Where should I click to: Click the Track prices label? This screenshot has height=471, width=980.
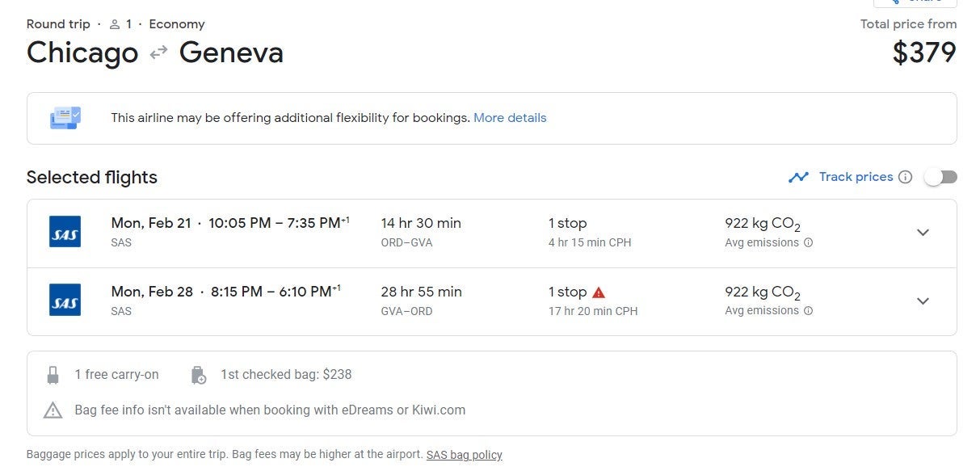(x=856, y=177)
